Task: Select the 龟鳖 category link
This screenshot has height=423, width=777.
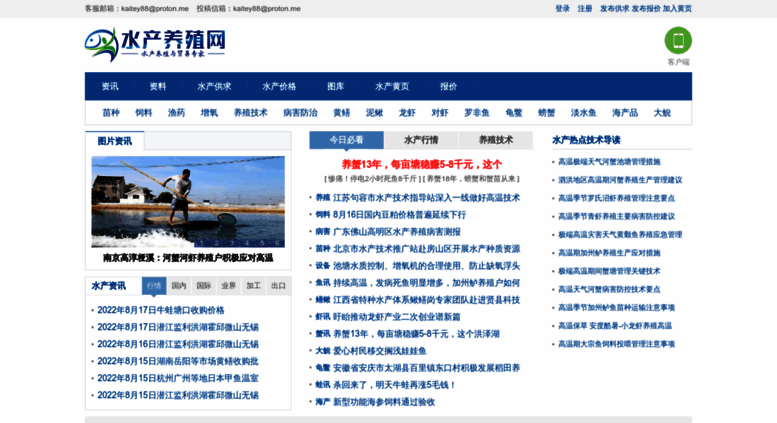Action: coord(514,113)
